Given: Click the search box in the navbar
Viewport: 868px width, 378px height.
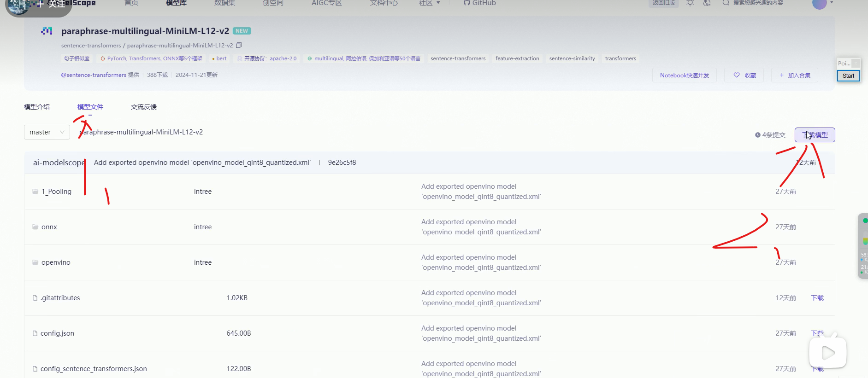Looking at the screenshot, I should (x=758, y=3).
